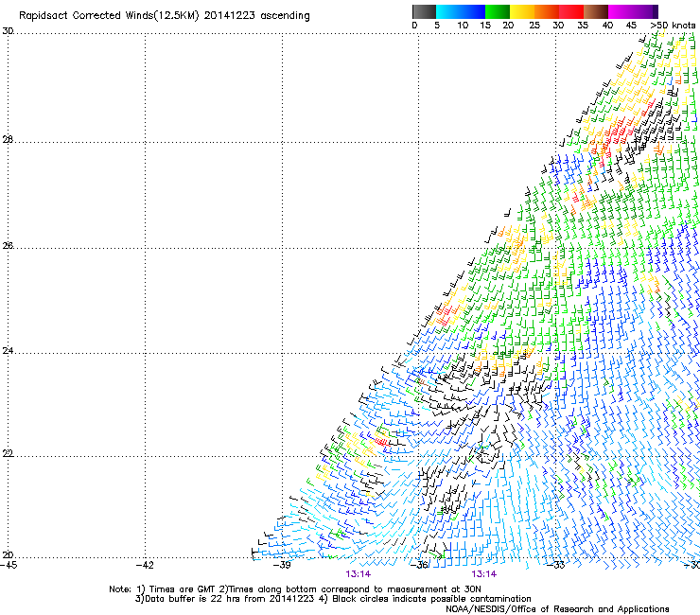Click the NOAA/NESDIS credit line
700x615 pixels.
557,609
